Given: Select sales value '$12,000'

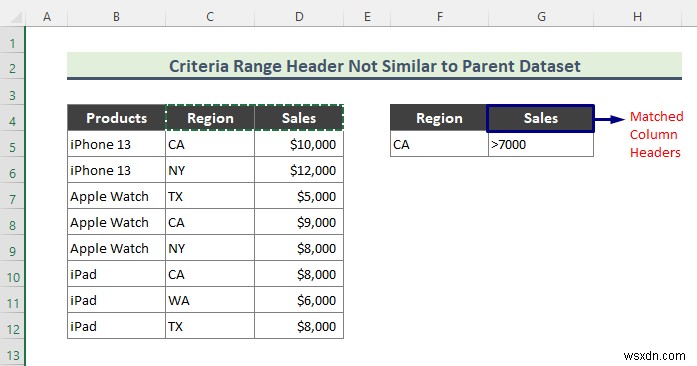Looking at the screenshot, I should pos(299,170).
